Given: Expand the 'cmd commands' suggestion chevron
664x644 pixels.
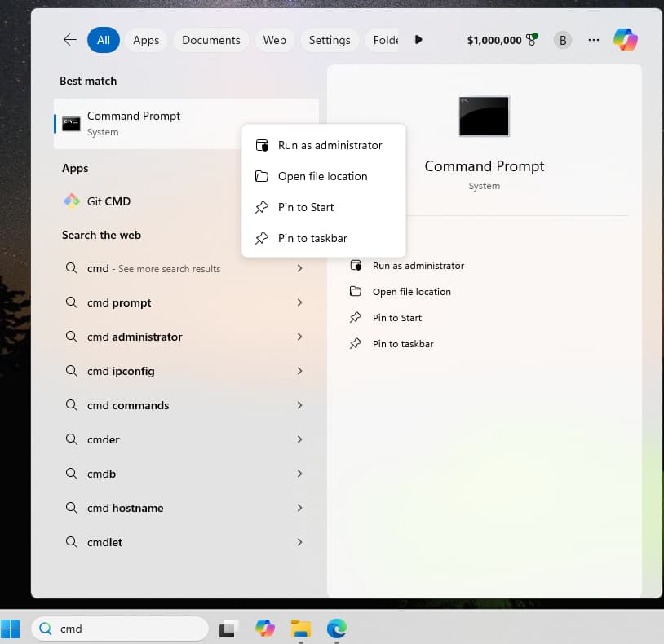Looking at the screenshot, I should (x=300, y=405).
